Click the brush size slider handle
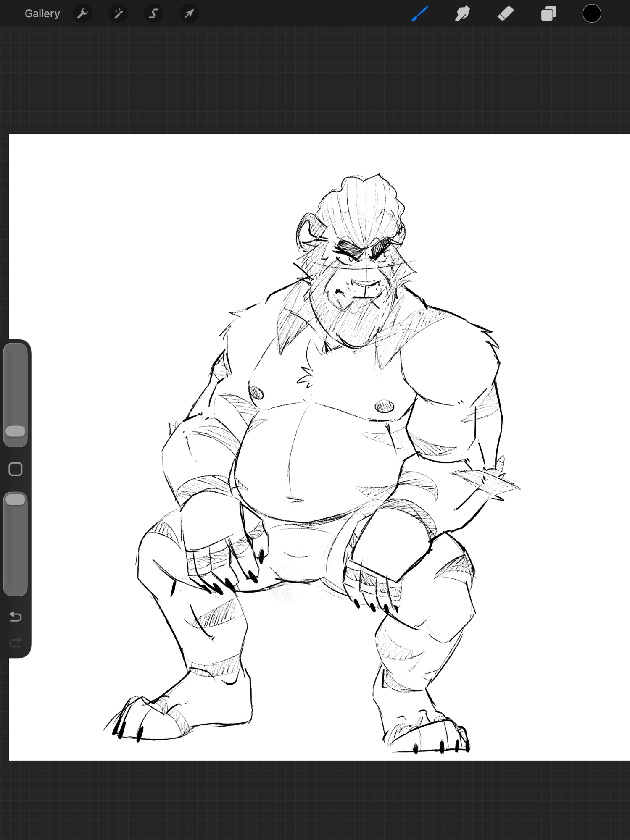The image size is (630, 840). click(16, 431)
